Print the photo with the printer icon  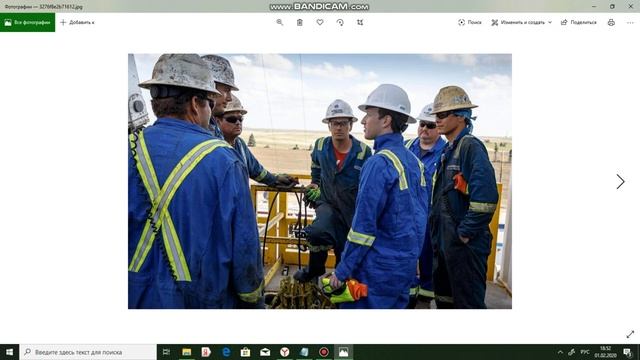[x=611, y=22]
